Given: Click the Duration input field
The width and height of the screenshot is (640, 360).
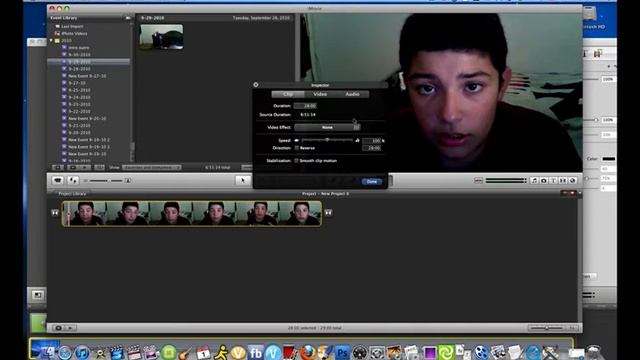Looking at the screenshot, I should coord(305,106).
